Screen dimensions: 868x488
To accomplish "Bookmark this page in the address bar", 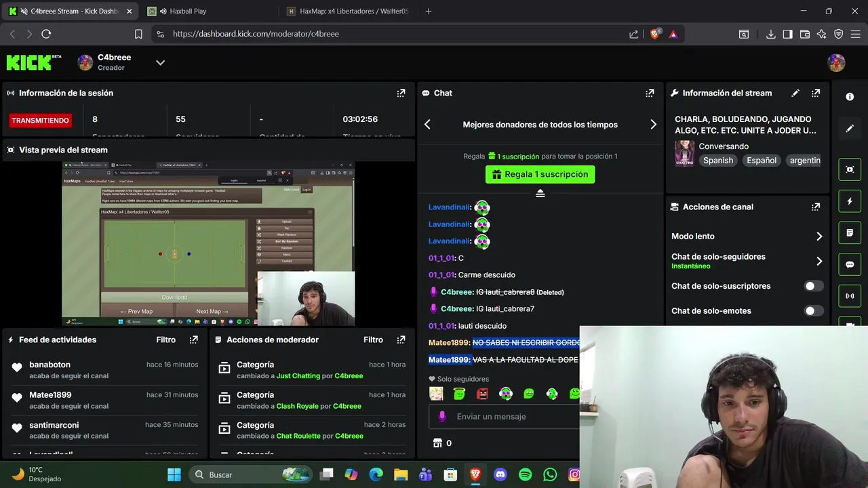I will [x=138, y=34].
